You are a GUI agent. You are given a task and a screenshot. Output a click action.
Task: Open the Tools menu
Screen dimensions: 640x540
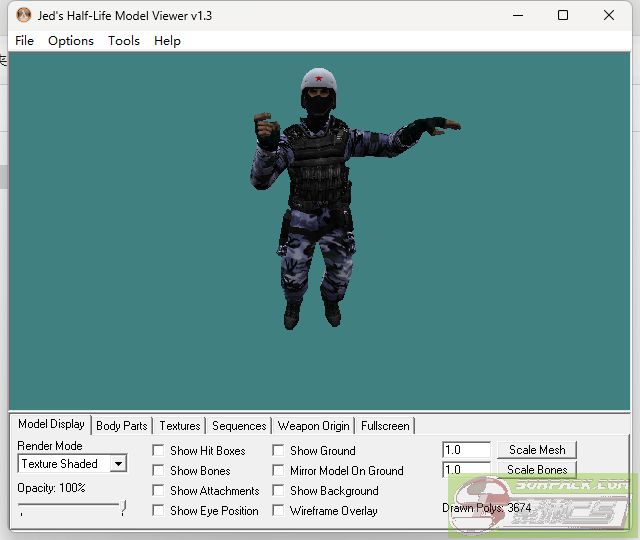click(x=124, y=41)
